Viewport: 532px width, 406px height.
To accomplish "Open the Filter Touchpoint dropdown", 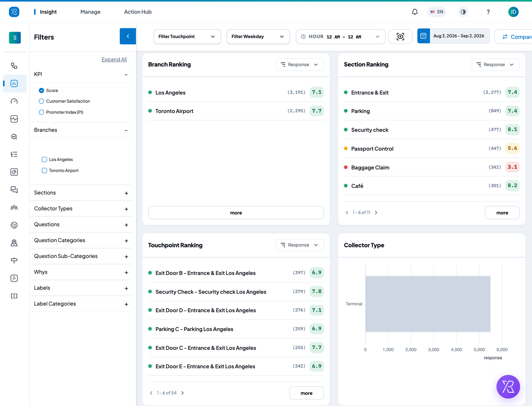I will [187, 37].
